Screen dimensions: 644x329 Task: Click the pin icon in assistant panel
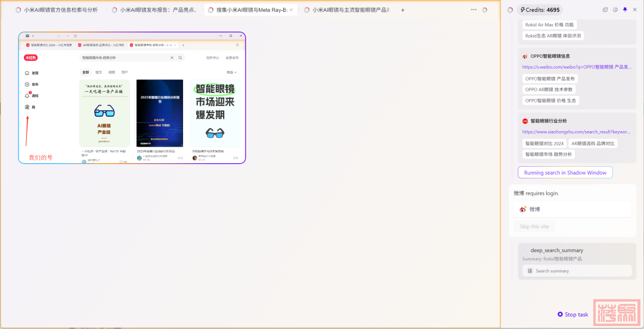coord(625,10)
